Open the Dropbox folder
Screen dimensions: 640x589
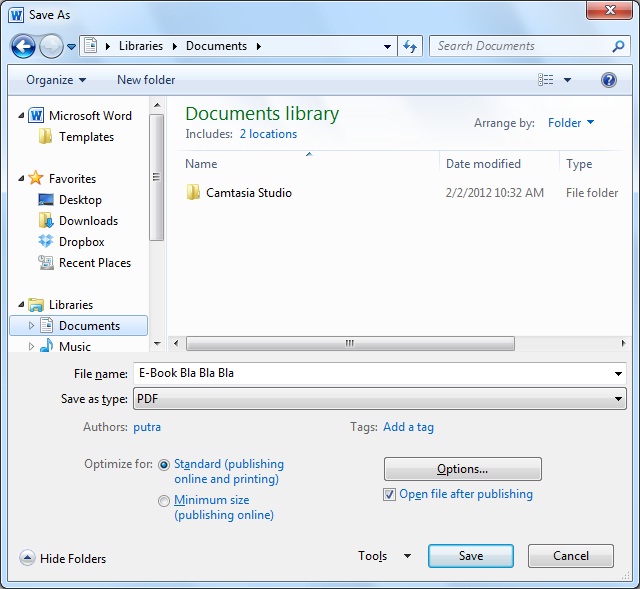pos(81,242)
